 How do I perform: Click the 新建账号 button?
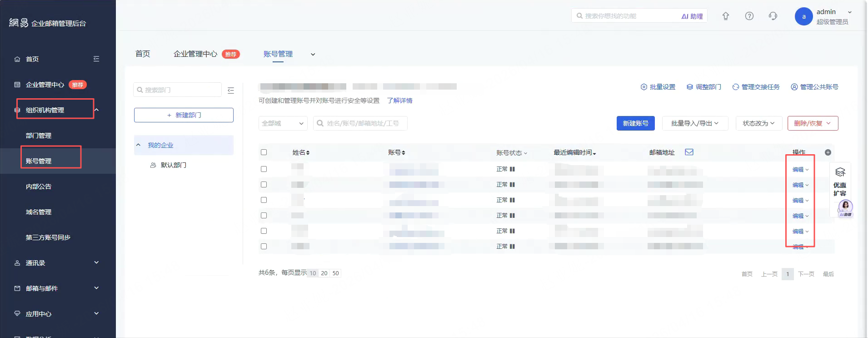point(635,123)
